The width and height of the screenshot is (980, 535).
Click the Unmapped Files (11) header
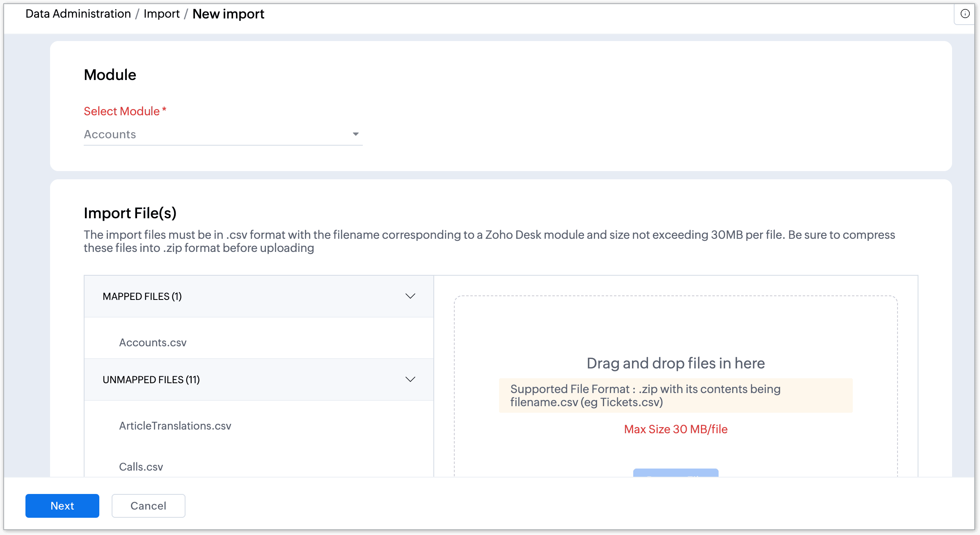click(151, 380)
